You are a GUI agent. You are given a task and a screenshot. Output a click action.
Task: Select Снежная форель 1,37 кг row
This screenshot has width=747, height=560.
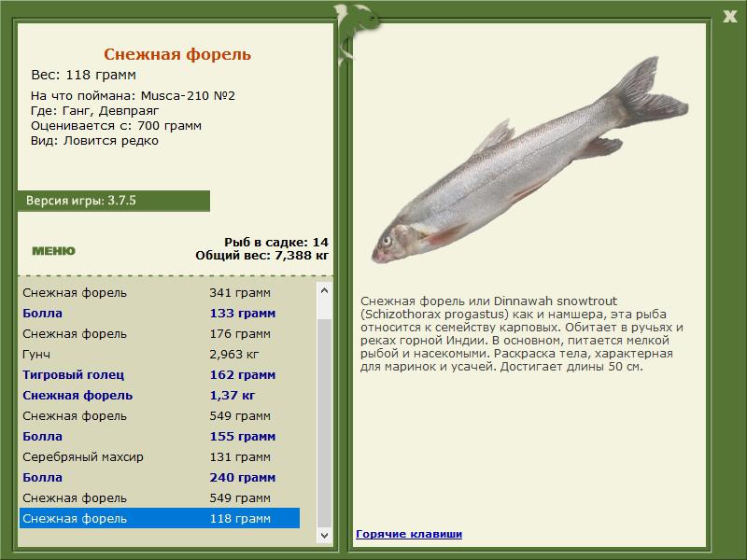(x=160, y=395)
